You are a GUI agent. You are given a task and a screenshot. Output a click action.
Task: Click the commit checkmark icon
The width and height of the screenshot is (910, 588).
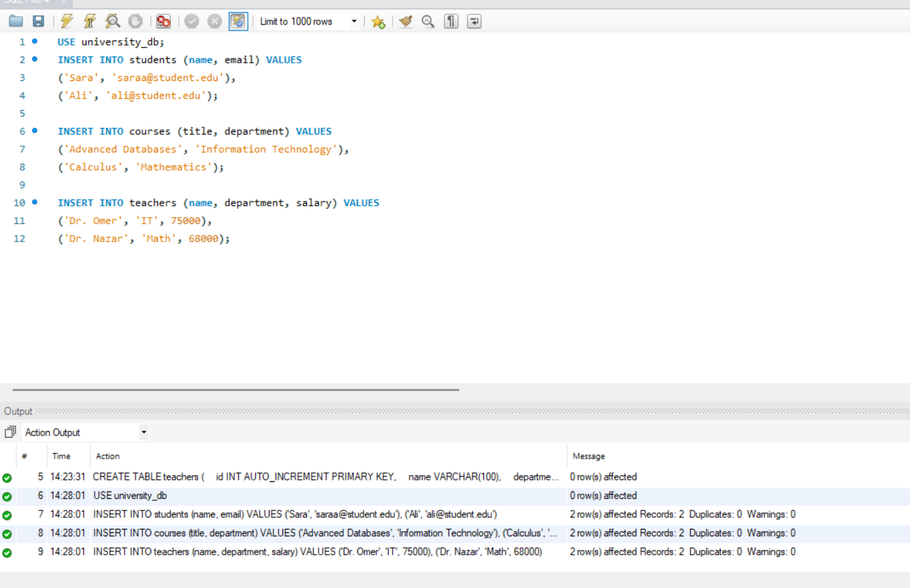tap(192, 21)
